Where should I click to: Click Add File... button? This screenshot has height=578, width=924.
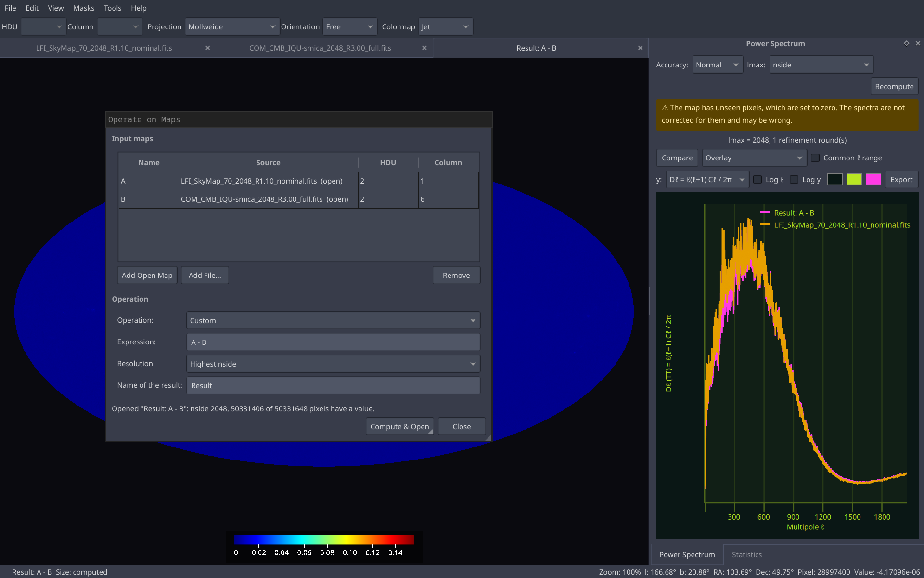click(205, 276)
